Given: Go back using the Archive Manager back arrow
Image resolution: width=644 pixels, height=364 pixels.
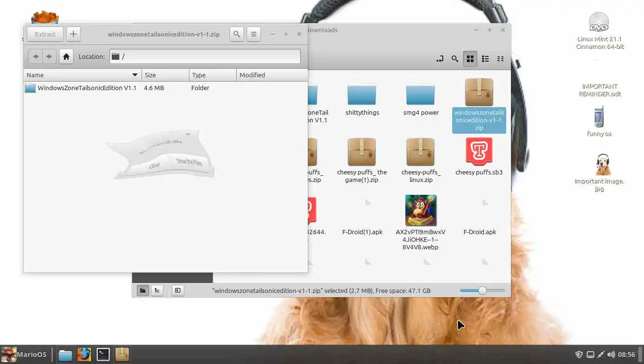Looking at the screenshot, I should [36, 56].
